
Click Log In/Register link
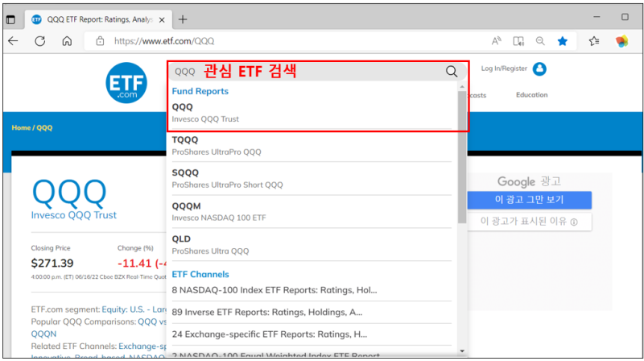pos(504,68)
